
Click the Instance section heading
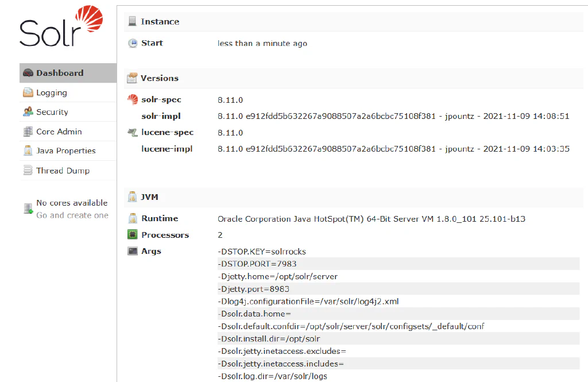coord(160,22)
